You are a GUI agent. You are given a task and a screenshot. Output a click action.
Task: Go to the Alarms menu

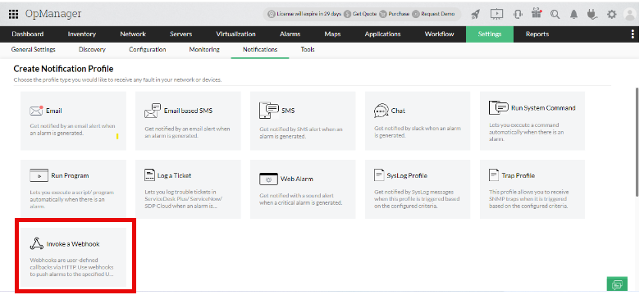tap(290, 34)
